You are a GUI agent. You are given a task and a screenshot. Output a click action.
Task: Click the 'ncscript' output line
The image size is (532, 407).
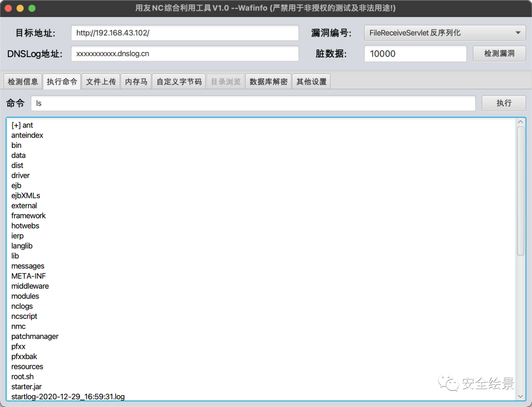[x=24, y=316]
